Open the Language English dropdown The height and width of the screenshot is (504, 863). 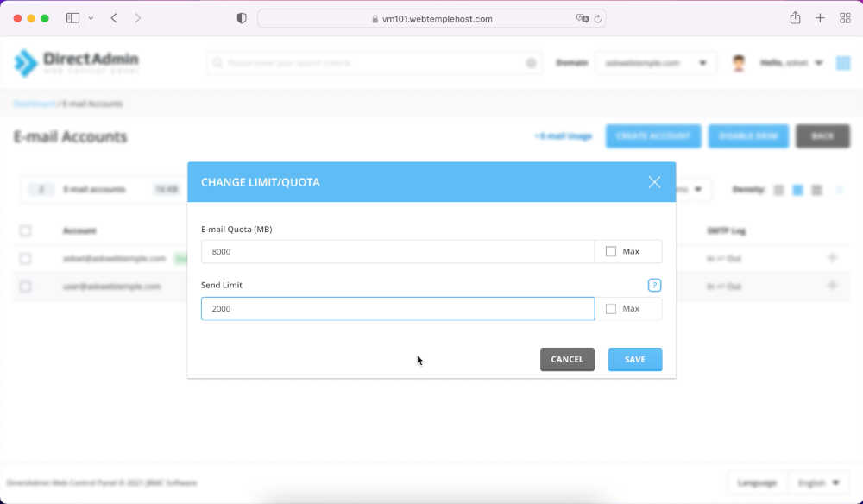pyautogui.click(x=818, y=482)
